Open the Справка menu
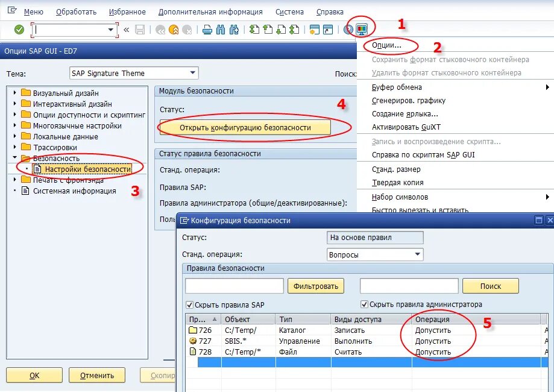 (330, 11)
